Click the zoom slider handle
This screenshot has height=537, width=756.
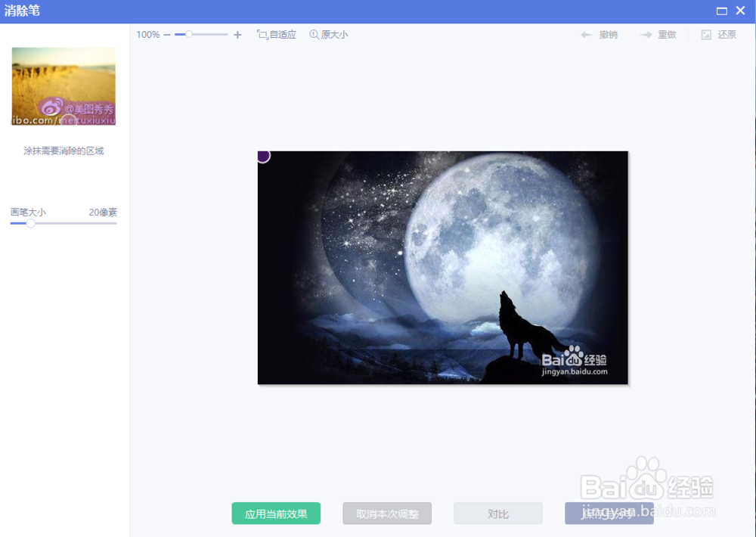189,34
